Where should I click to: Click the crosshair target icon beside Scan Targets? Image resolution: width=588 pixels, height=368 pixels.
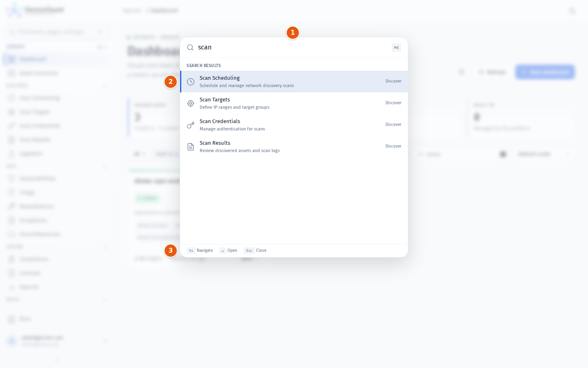pyautogui.click(x=191, y=103)
